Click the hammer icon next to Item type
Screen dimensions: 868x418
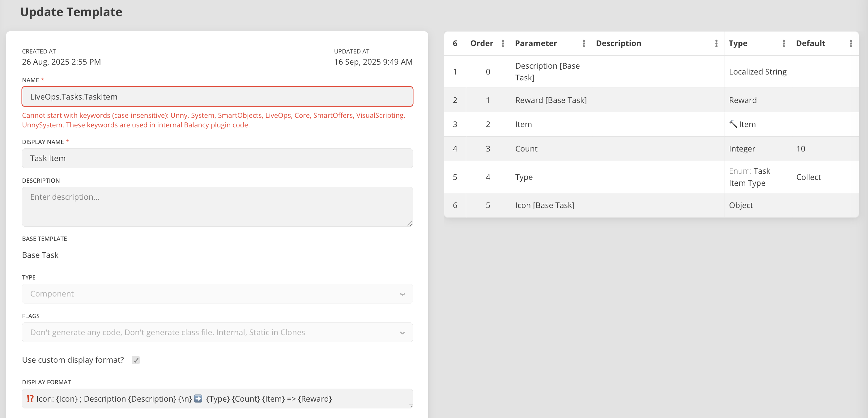pos(733,124)
